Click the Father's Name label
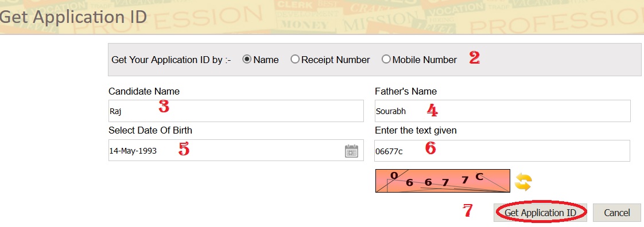The width and height of the screenshot is (644, 227). pos(406,91)
